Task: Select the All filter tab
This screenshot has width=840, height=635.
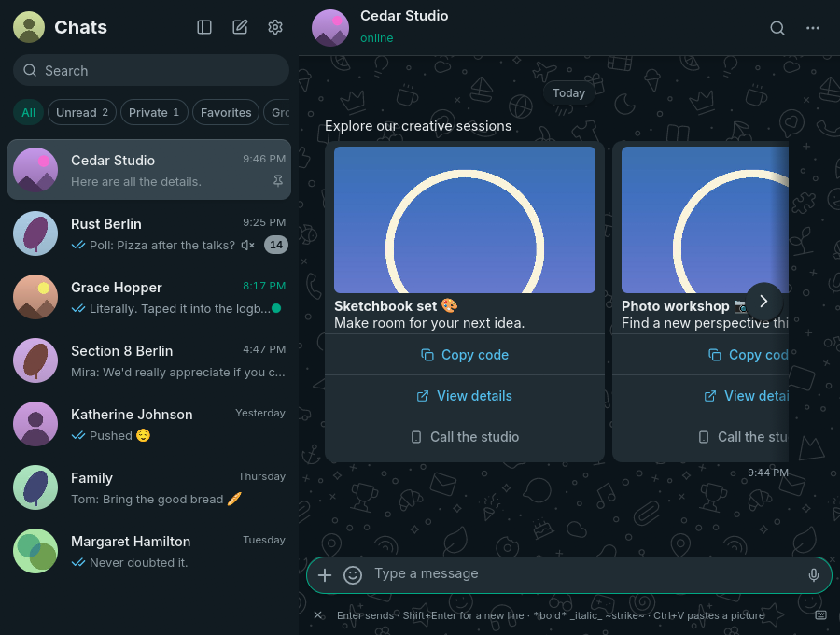Action: pyautogui.click(x=28, y=113)
